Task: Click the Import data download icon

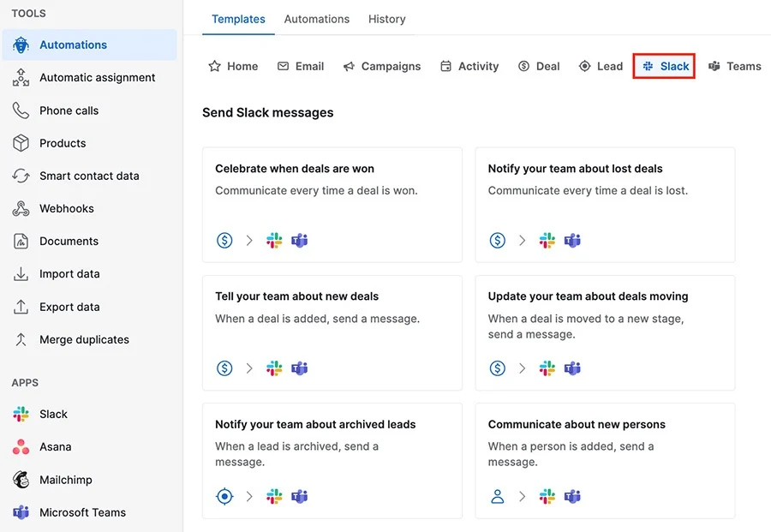Action: 21,274
